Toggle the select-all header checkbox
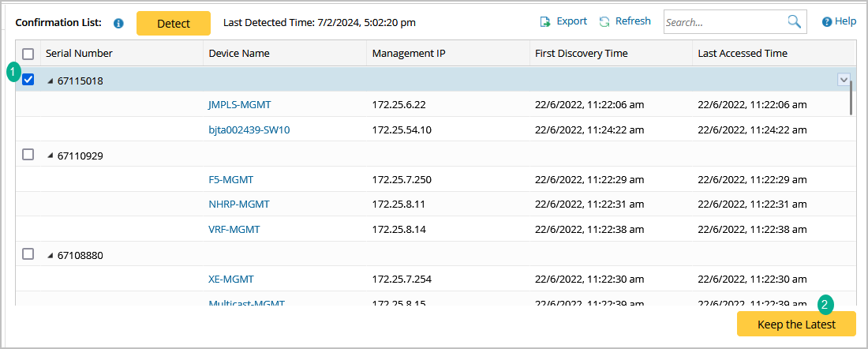The height and width of the screenshot is (349, 868). click(x=28, y=54)
